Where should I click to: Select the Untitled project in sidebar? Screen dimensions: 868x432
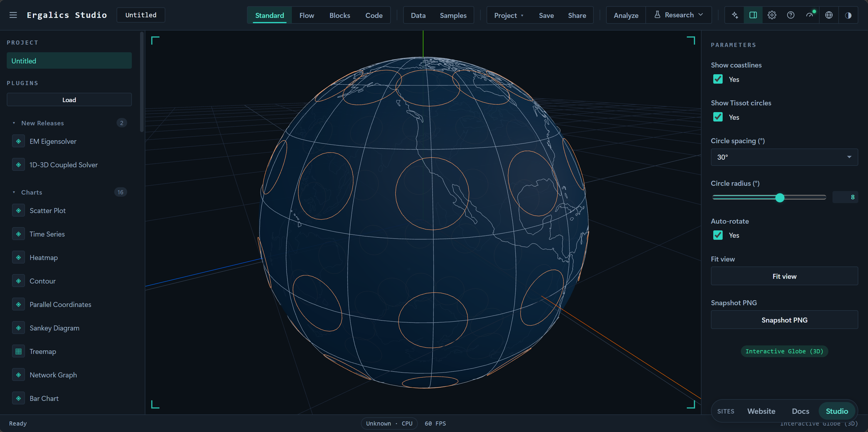coord(69,61)
